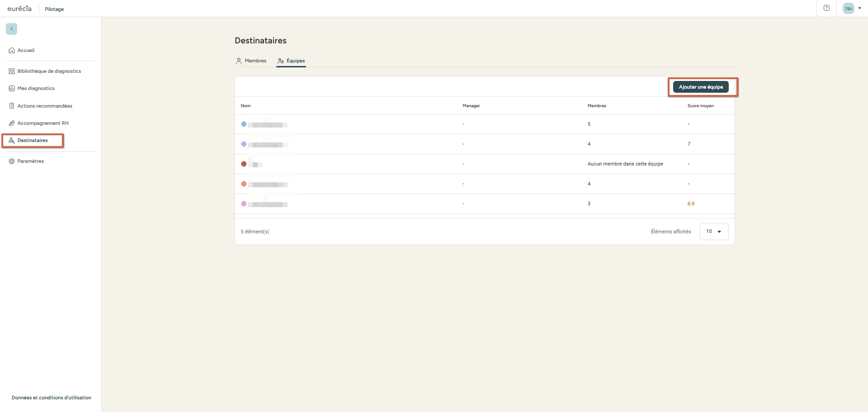Switch to the Membres tab
Screen dimensions: 868x412
click(x=251, y=61)
